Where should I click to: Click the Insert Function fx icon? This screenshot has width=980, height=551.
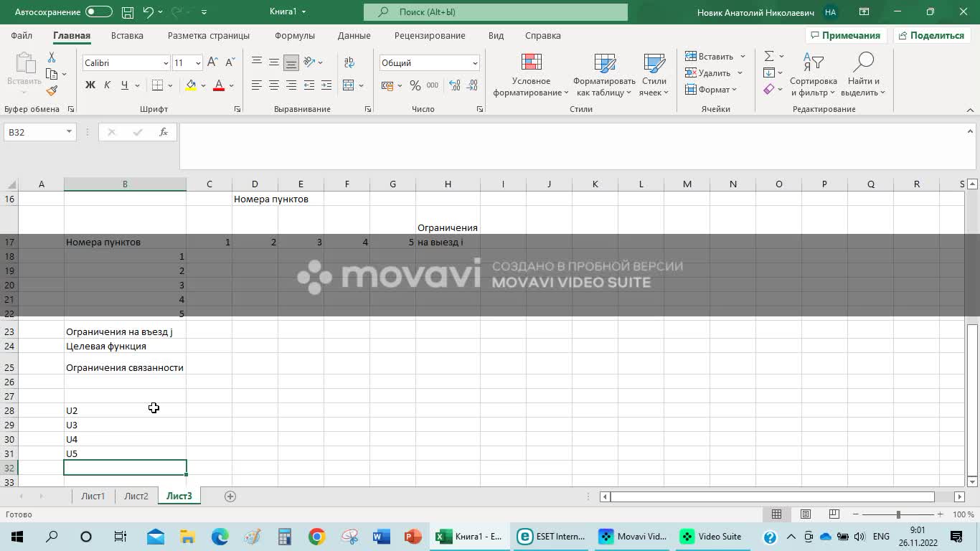tap(164, 132)
